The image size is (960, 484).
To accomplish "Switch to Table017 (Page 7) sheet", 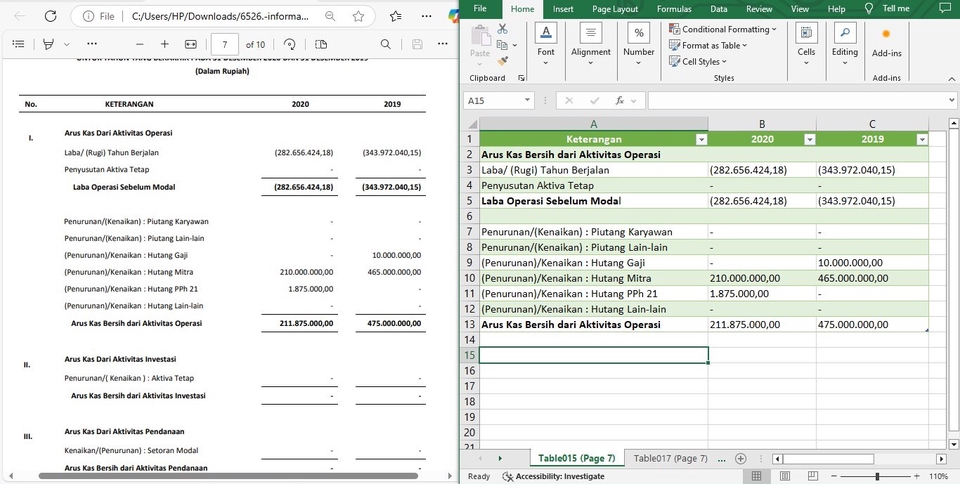I will click(x=670, y=458).
